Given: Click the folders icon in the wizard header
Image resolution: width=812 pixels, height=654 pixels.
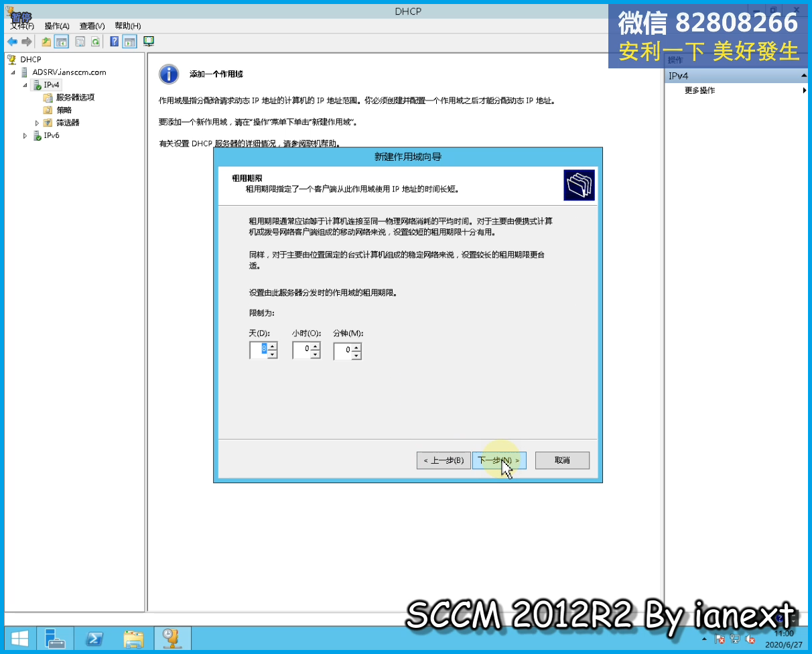Looking at the screenshot, I should pyautogui.click(x=580, y=185).
